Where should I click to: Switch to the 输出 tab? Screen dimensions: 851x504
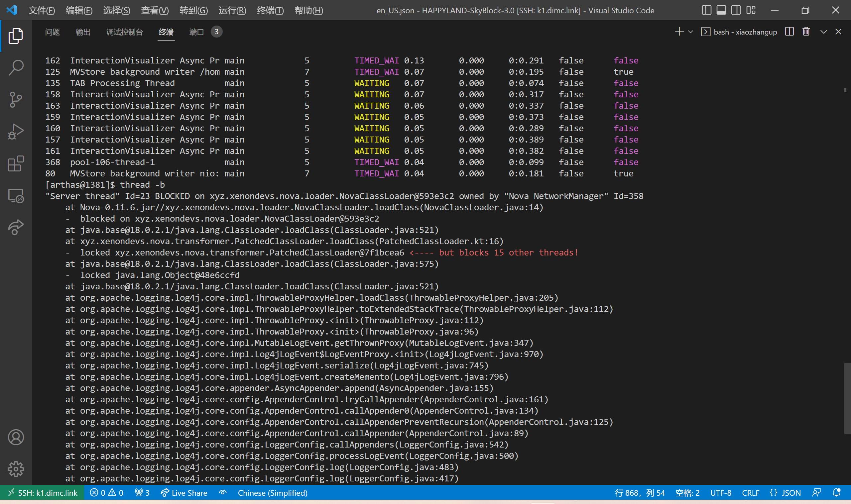[83, 32]
